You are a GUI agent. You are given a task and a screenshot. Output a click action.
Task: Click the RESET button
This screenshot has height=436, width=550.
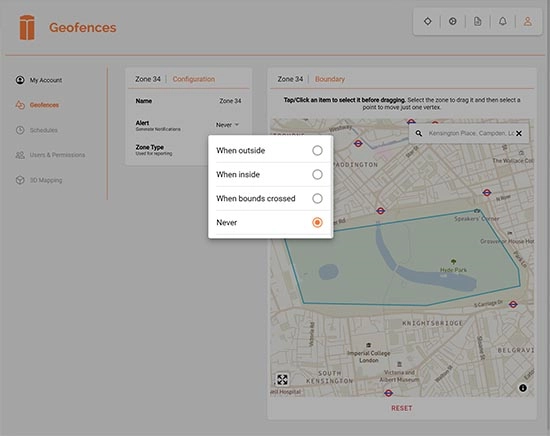pos(402,408)
